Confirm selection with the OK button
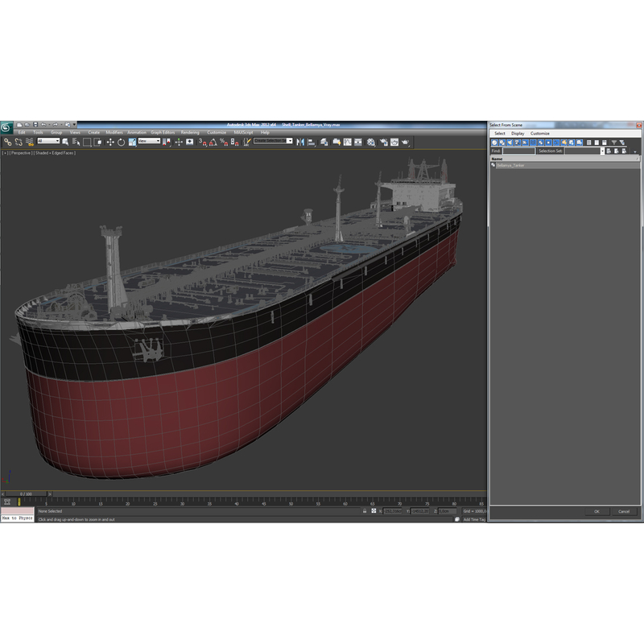Image resolution: width=644 pixels, height=644 pixels. [x=597, y=511]
